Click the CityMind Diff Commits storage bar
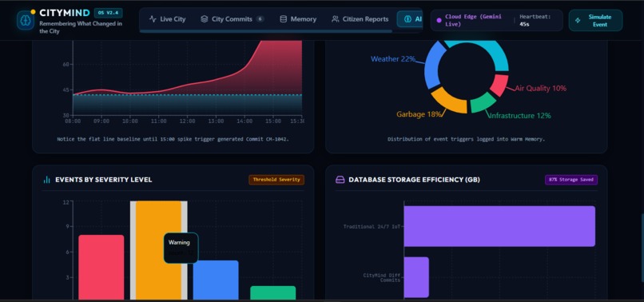Image resolution: width=644 pixels, height=302 pixels. pyautogui.click(x=416, y=277)
